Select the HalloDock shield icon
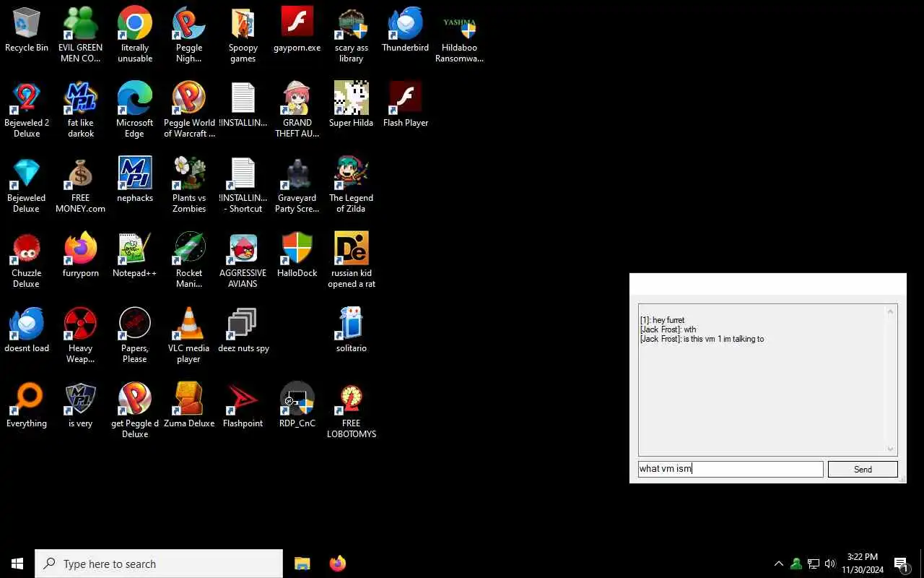 tap(297, 255)
